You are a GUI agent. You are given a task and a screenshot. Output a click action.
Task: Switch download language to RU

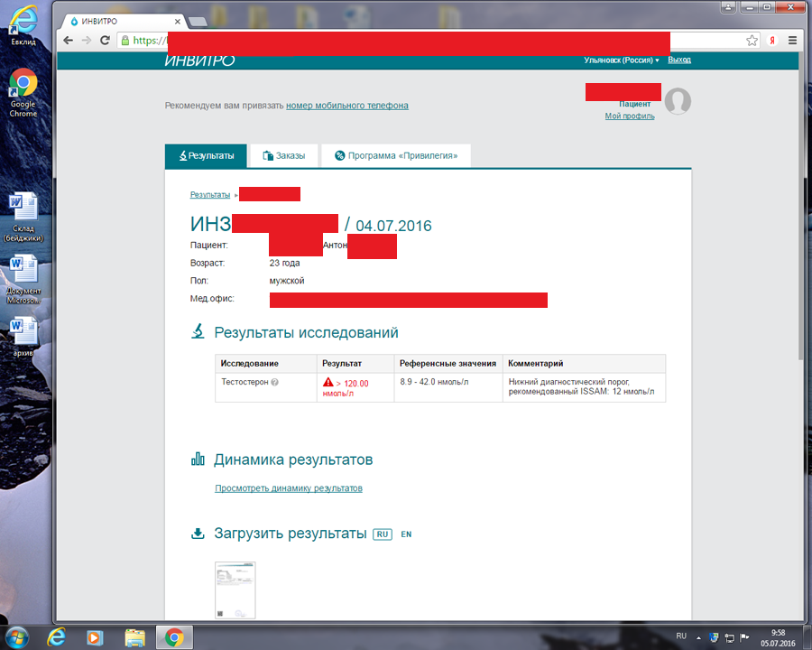[x=383, y=534]
